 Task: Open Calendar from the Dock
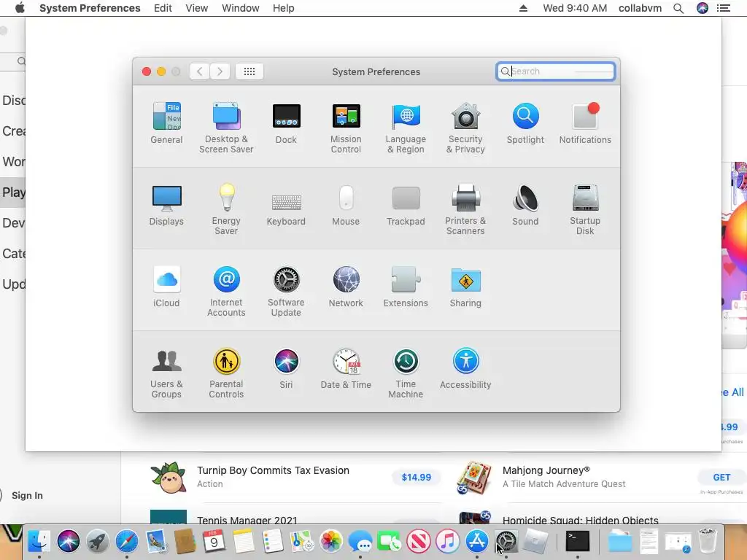click(214, 542)
